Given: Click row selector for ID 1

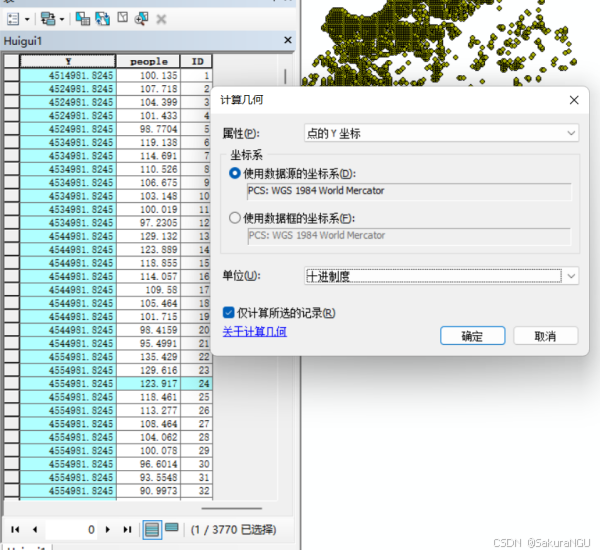Looking at the screenshot, I should (x=12, y=75).
